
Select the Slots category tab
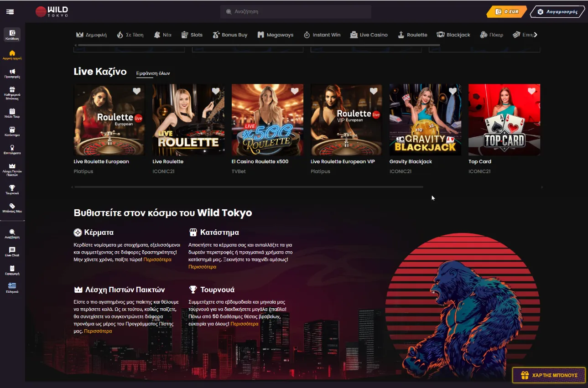(192, 35)
